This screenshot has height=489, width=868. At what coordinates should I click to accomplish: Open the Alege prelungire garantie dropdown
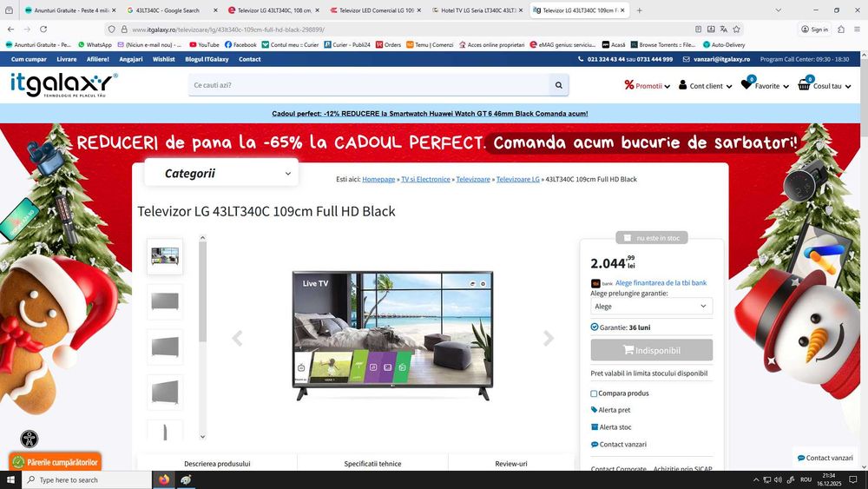(x=652, y=307)
